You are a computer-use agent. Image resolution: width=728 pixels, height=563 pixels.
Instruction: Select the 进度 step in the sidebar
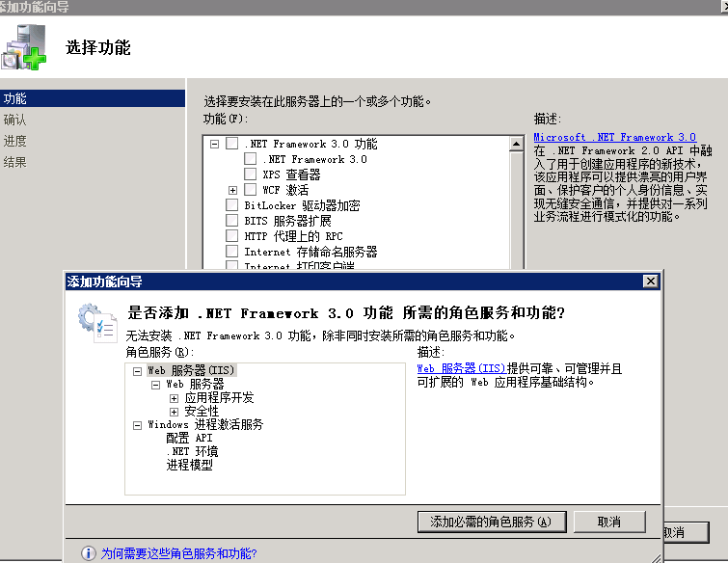14,141
